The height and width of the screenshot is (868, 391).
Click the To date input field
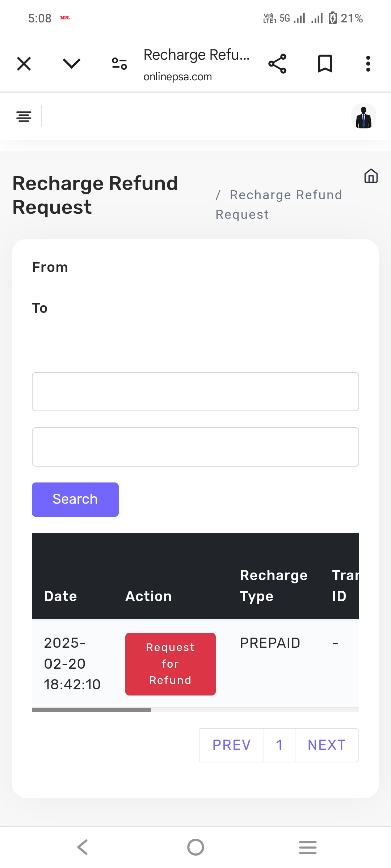[x=195, y=447]
